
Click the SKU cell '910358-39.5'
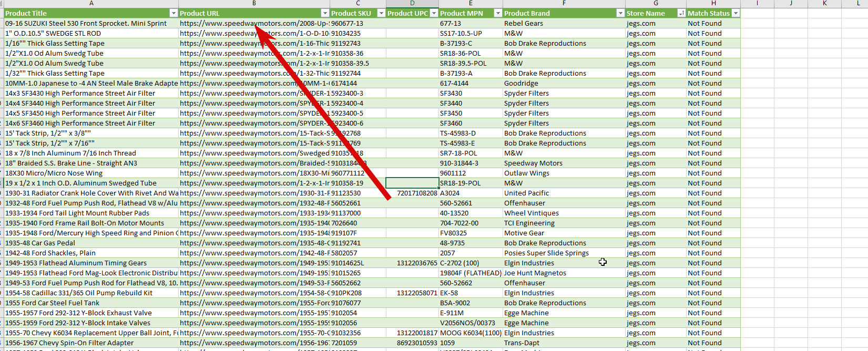click(358, 63)
